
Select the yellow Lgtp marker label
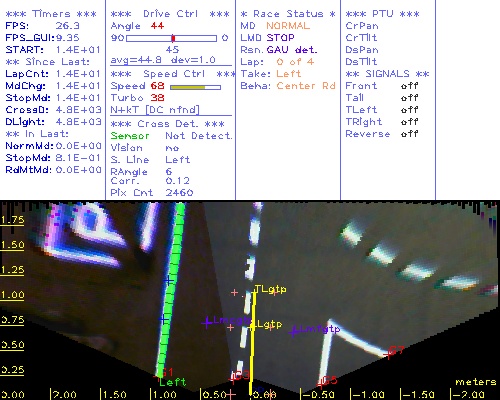269,324
